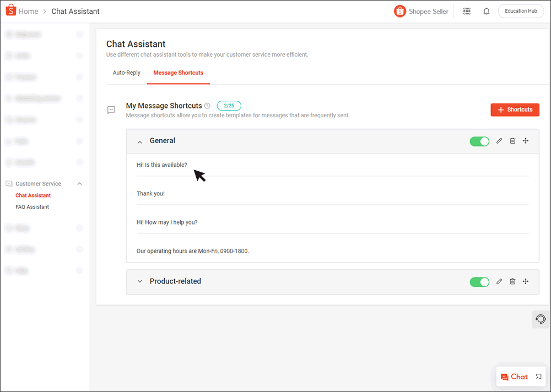Collapse the General shortcut group
Image resolution: width=551 pixels, height=392 pixels.
[x=140, y=141]
